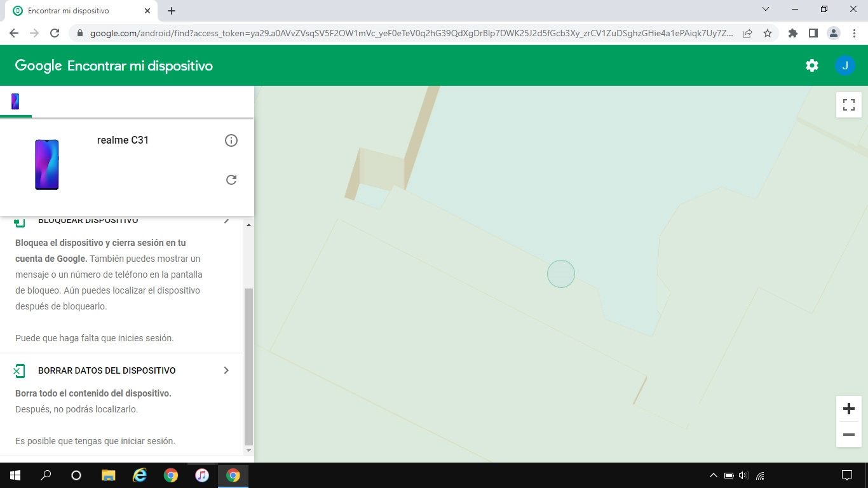Refresh the device location
This screenshot has height=488, width=868.
231,180
